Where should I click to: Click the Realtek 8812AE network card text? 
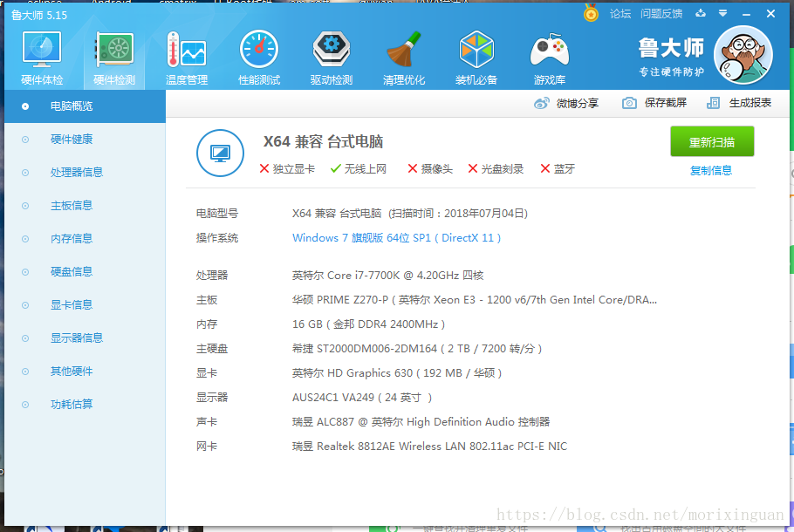coord(429,447)
